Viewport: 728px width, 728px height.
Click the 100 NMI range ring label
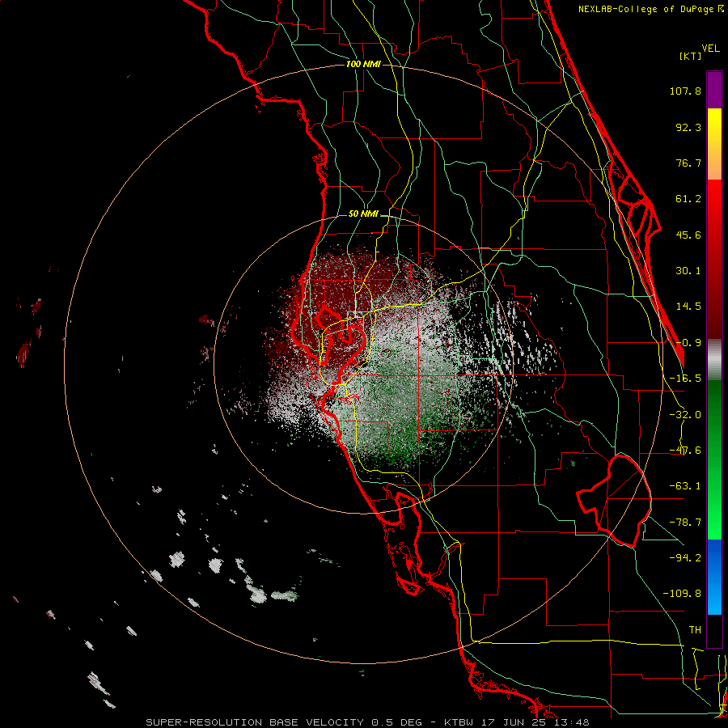coord(363,64)
